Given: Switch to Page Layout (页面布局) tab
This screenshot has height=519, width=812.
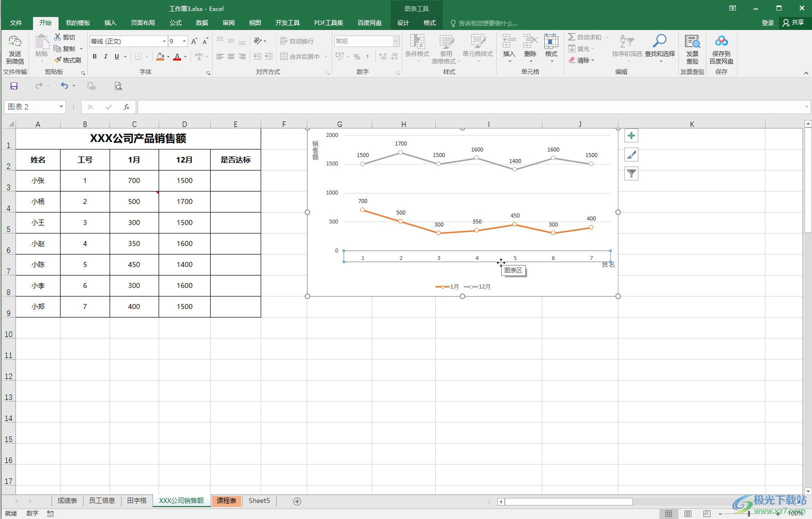Looking at the screenshot, I should (143, 23).
